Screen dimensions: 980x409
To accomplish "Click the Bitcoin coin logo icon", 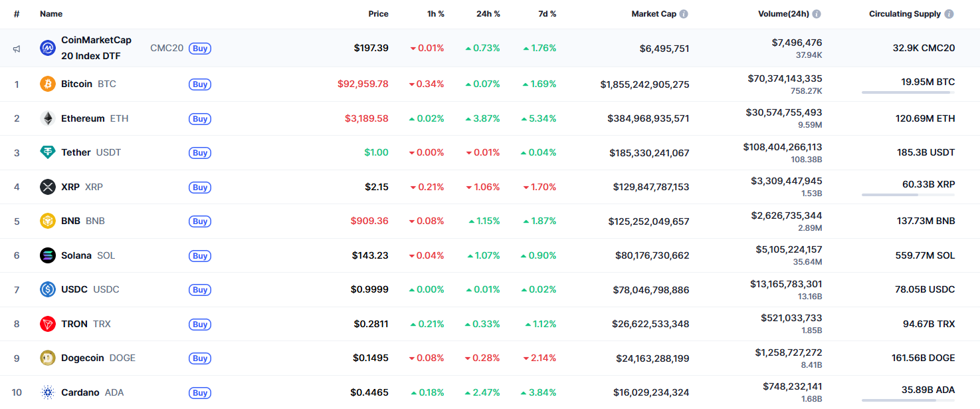I will click(48, 84).
